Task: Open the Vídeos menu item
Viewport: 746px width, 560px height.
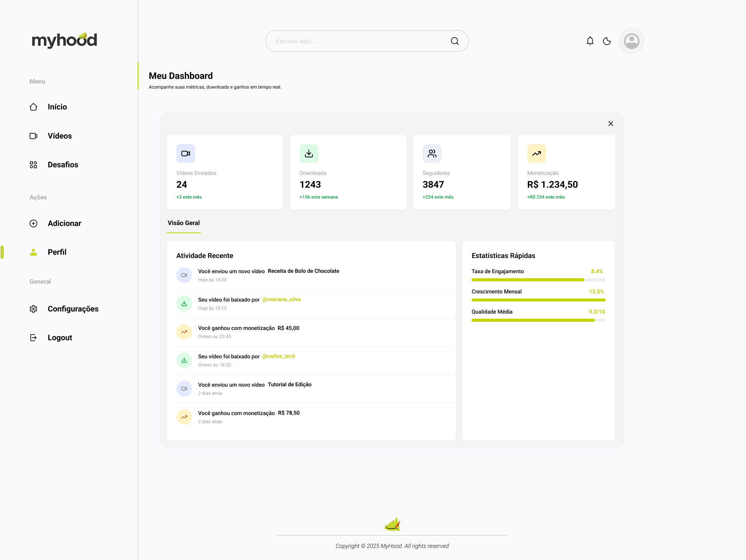Action: coord(59,136)
